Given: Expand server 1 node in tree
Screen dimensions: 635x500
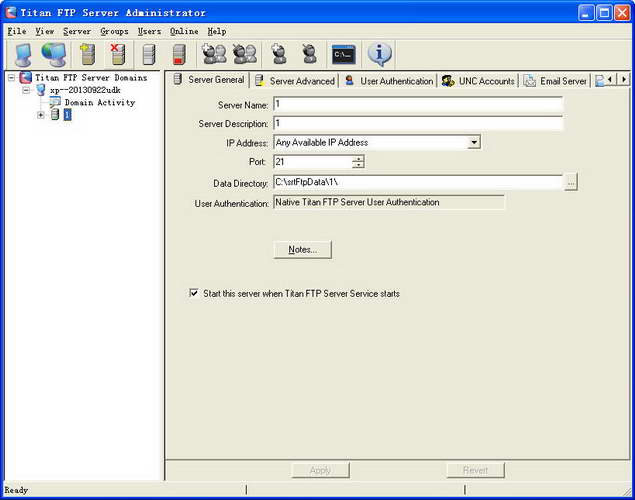Looking at the screenshot, I should [41, 115].
